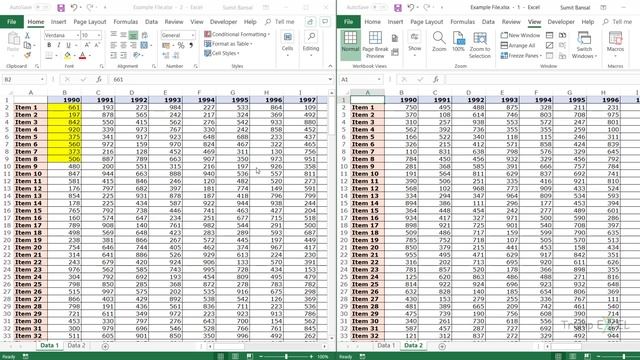Undo in the right Excel window
Screen dimensions: 640x360
tap(411, 7)
